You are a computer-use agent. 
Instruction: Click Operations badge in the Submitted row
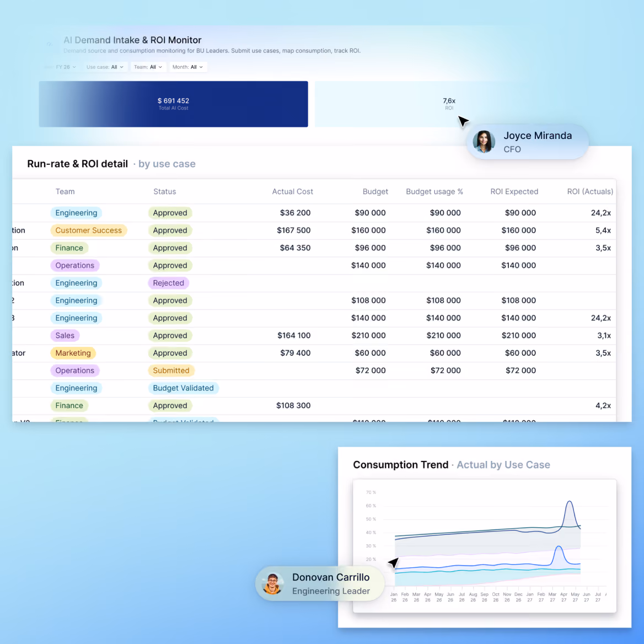click(x=75, y=371)
